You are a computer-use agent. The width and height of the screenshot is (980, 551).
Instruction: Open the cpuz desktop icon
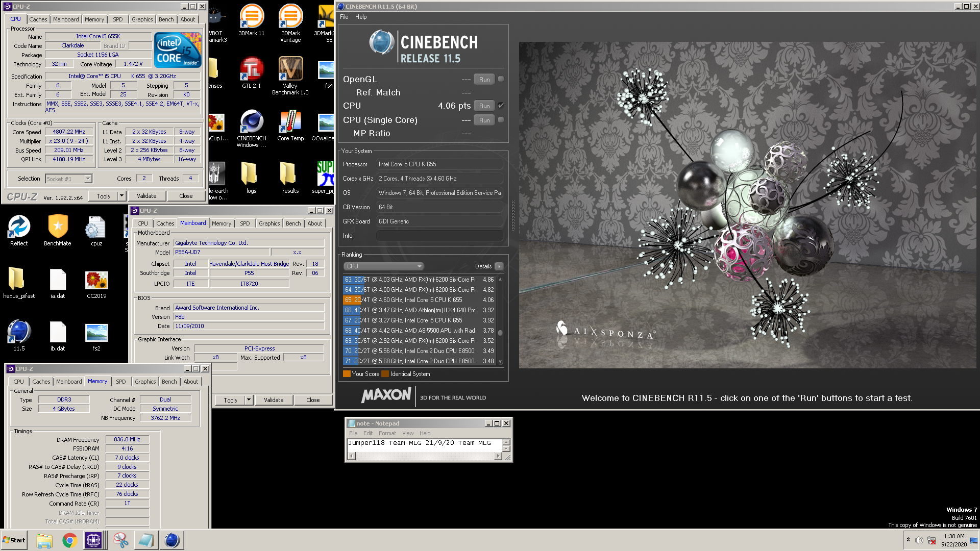(x=96, y=231)
